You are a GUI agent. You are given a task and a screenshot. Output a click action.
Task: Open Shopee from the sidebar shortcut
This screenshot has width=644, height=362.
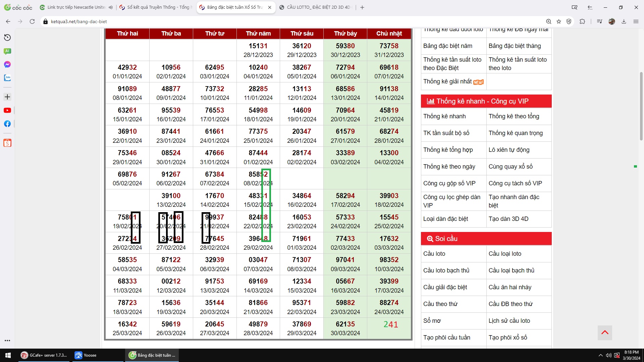(x=7, y=143)
